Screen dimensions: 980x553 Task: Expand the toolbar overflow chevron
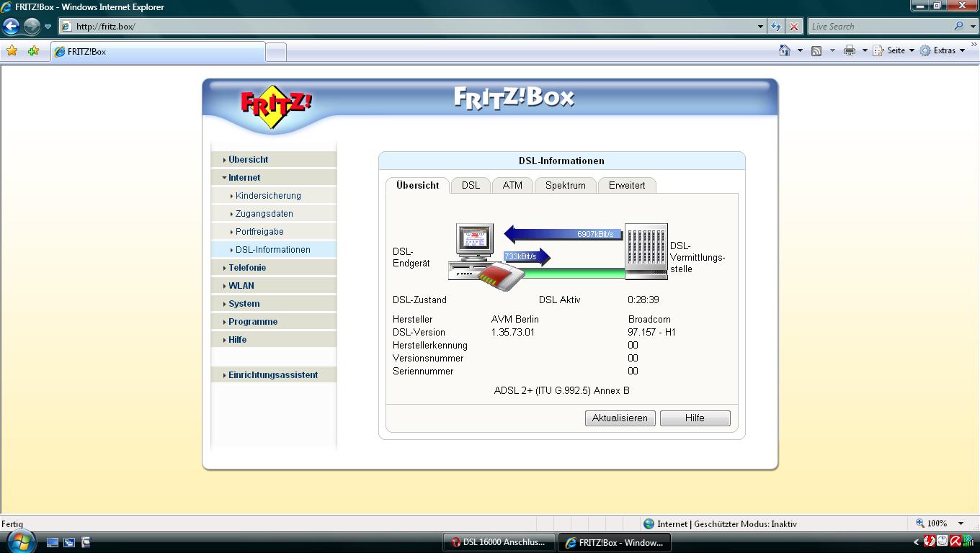(x=974, y=45)
